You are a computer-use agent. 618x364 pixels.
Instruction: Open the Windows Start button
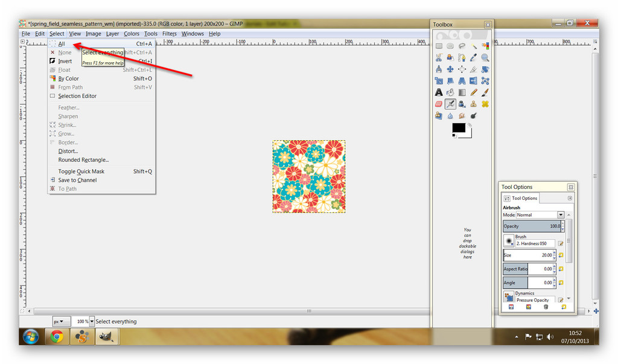click(x=31, y=337)
